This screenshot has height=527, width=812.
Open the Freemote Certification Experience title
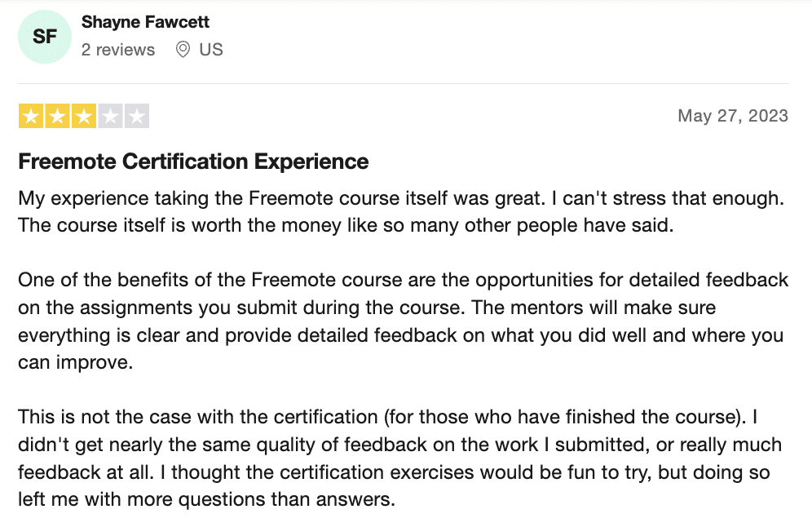193,162
